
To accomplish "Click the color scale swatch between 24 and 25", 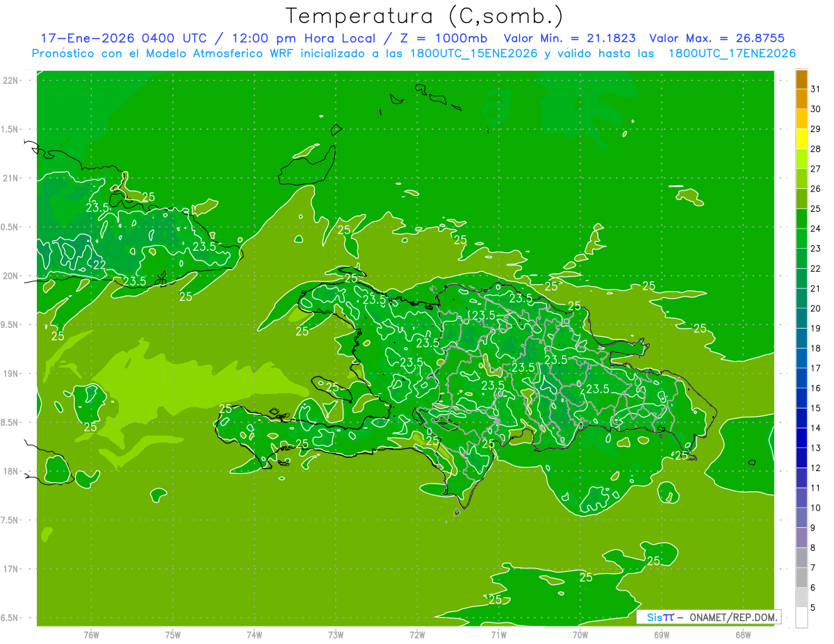I will (801, 219).
